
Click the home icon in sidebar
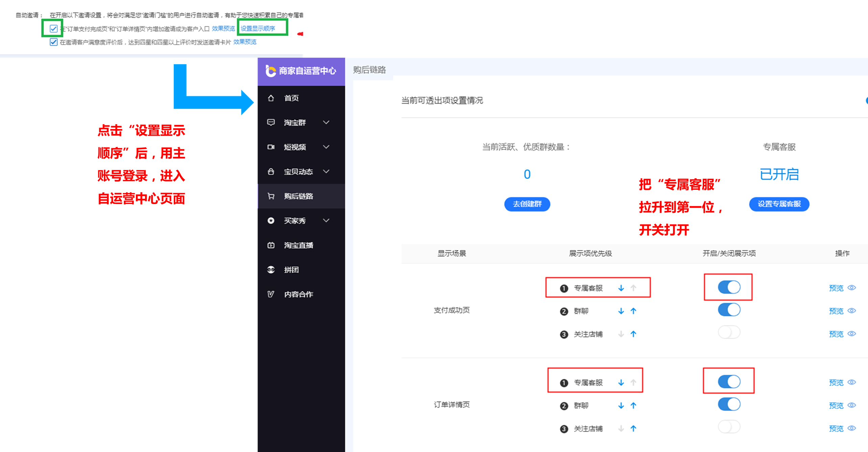click(271, 98)
